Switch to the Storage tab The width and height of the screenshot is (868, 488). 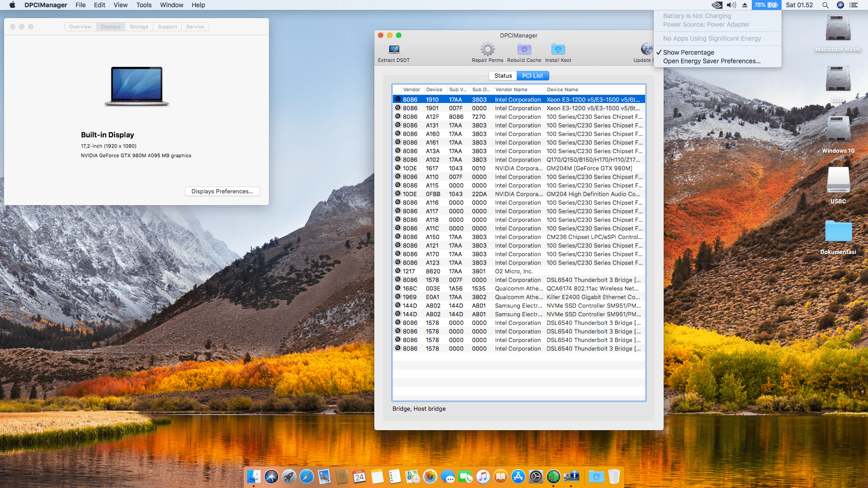click(139, 27)
